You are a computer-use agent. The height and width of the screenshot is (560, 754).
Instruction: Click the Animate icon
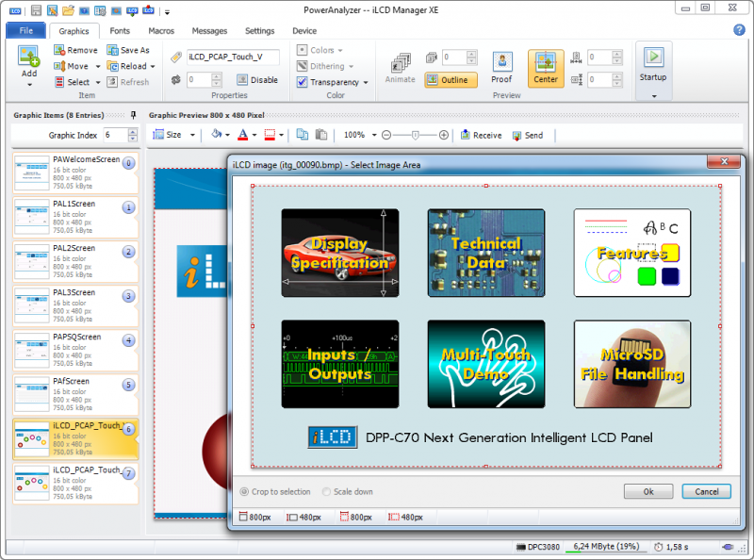pos(400,63)
